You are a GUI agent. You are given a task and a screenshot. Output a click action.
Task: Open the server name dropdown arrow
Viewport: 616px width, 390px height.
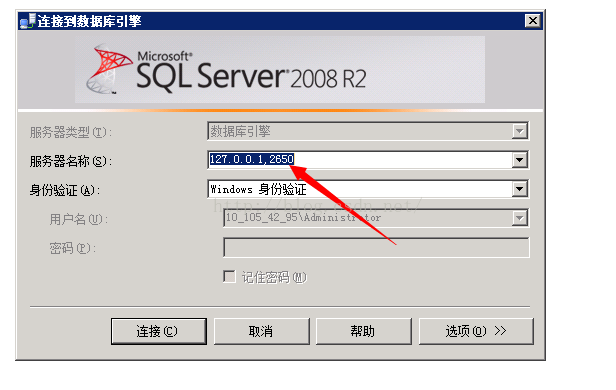[x=519, y=160]
